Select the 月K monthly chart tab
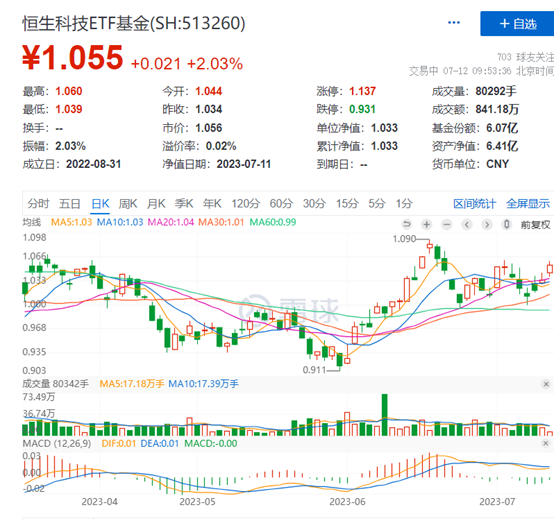This screenshot has height=521, width=554. pyautogui.click(x=156, y=203)
